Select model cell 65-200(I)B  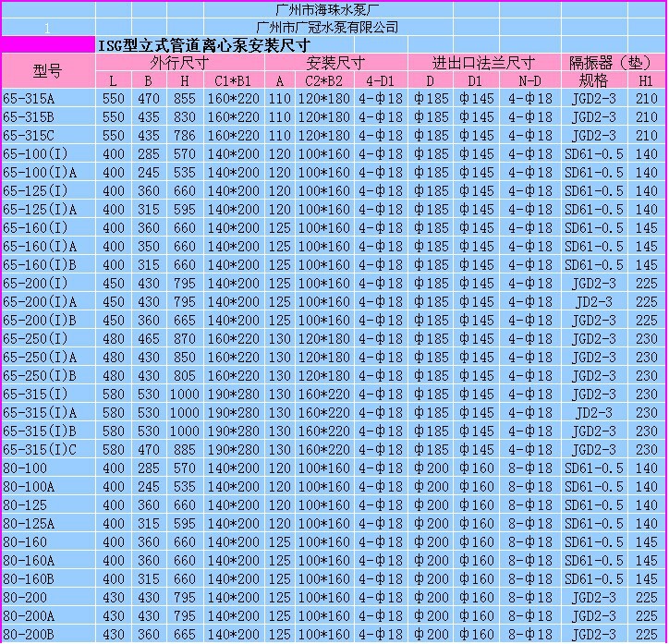coord(48,321)
